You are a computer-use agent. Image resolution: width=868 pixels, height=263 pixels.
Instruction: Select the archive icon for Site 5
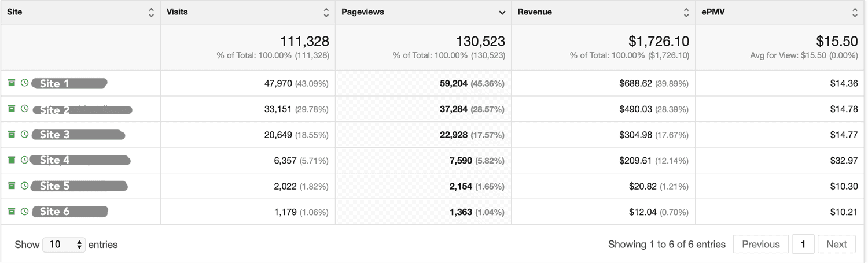tap(12, 186)
